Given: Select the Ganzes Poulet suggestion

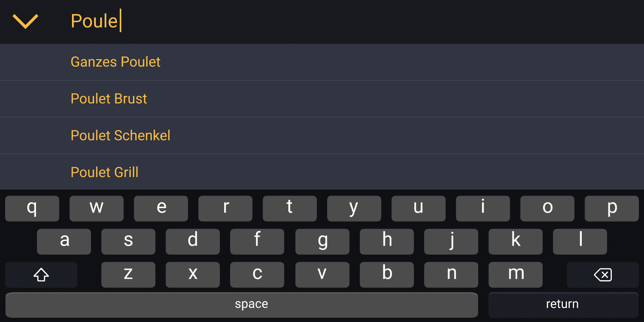Looking at the screenshot, I should pos(116,62).
